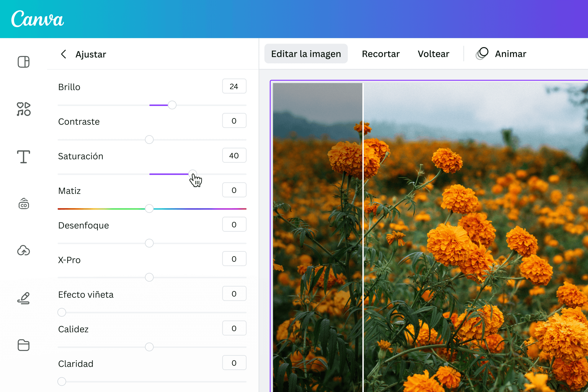The image size is (588, 392).
Task: Open the Draw sidebar tool
Action: point(24,298)
